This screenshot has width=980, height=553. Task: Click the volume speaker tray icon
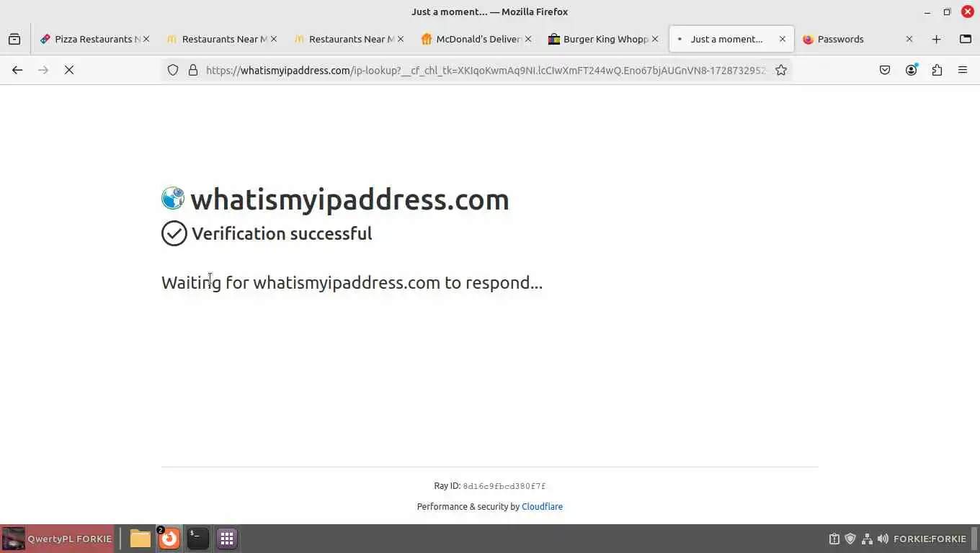[x=883, y=539]
